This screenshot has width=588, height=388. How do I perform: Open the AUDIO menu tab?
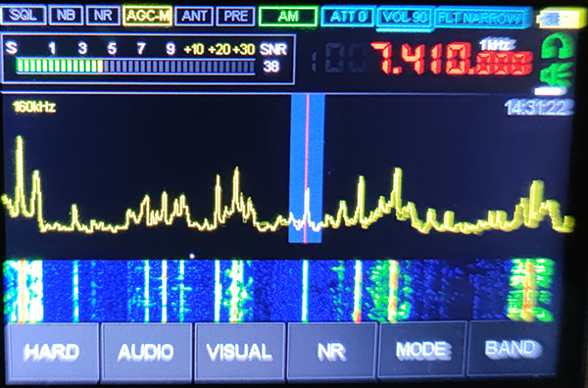click(x=146, y=352)
